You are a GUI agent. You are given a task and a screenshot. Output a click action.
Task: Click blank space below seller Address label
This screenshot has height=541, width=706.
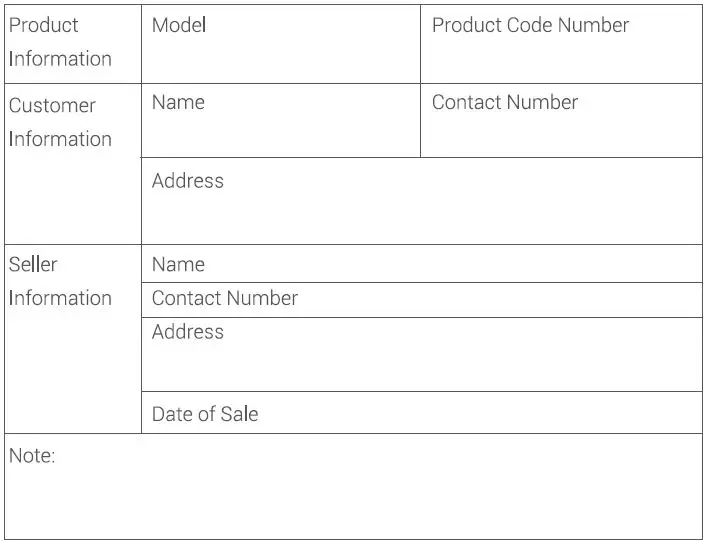(421, 367)
